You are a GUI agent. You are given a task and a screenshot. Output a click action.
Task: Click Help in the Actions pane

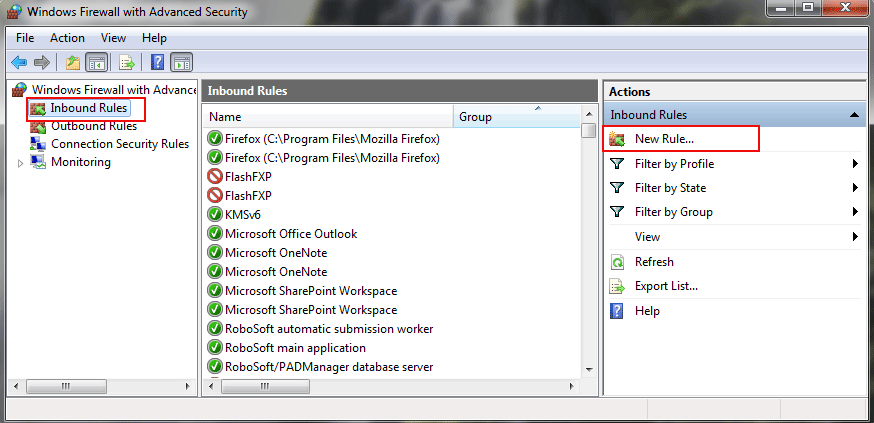647,311
